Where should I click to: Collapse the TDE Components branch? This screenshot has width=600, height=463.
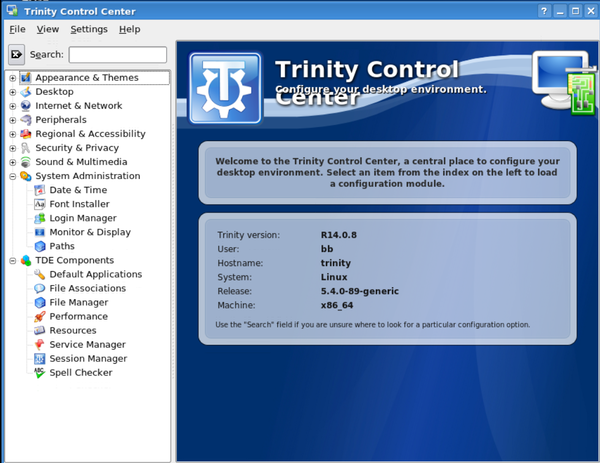pyautogui.click(x=13, y=261)
